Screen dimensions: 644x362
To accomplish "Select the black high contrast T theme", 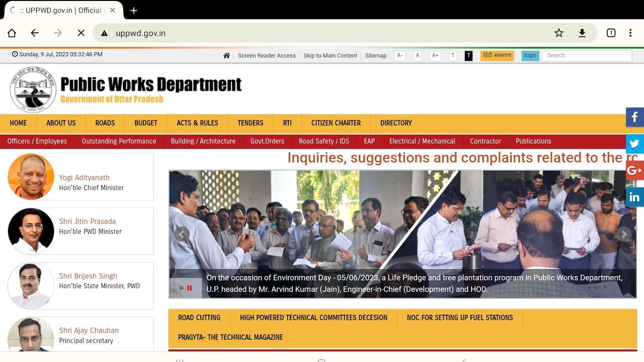I will point(468,56).
